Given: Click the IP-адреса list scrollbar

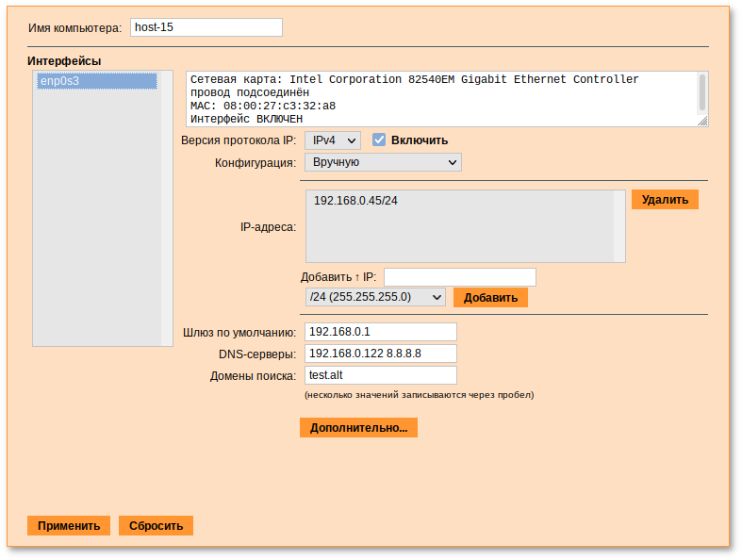Looking at the screenshot, I should 619,226.
